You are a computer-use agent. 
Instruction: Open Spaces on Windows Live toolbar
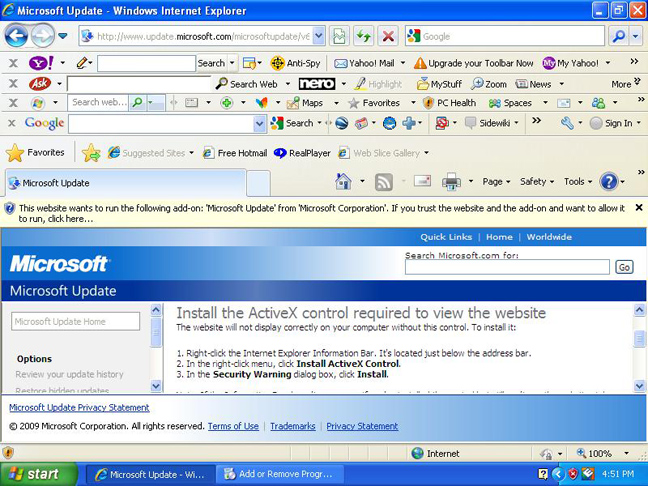pos(510,103)
